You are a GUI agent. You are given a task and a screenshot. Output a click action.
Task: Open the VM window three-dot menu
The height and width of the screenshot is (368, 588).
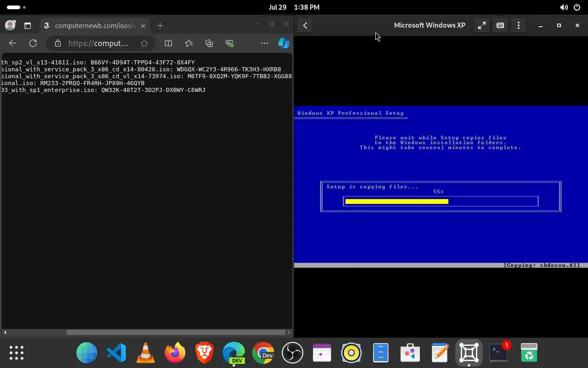coord(519,25)
